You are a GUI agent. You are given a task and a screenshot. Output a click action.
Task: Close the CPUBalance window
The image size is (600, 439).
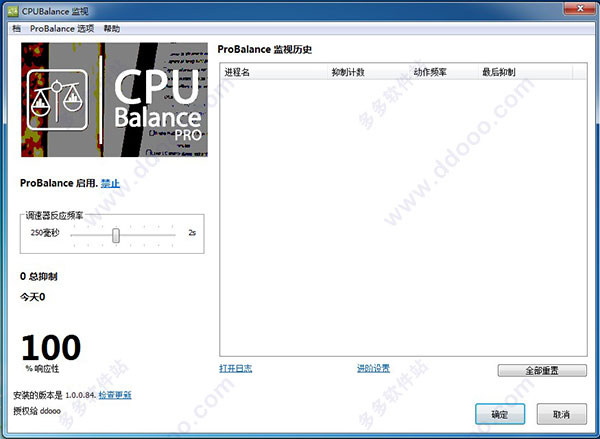coord(579,8)
